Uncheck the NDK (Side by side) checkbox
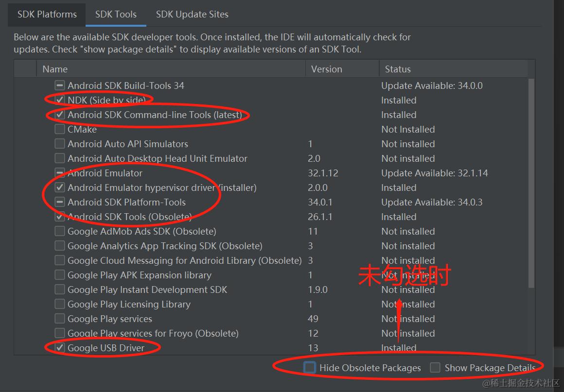564x392 pixels. pos(60,100)
